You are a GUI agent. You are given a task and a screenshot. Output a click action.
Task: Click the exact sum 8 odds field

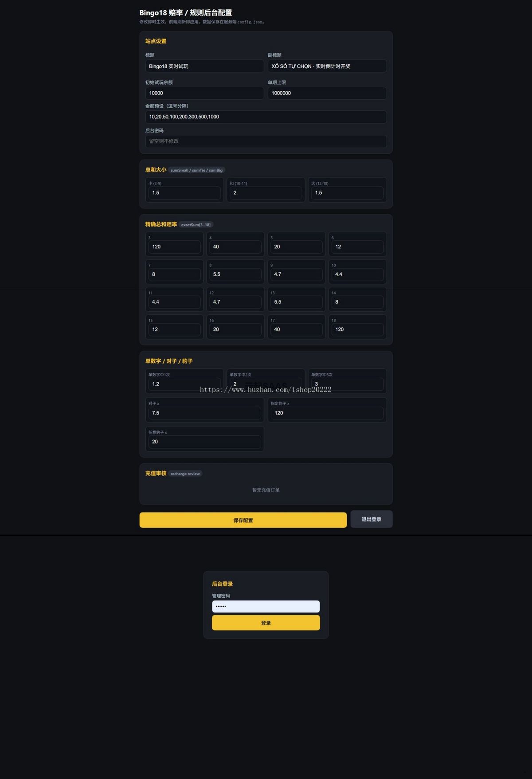pos(235,274)
